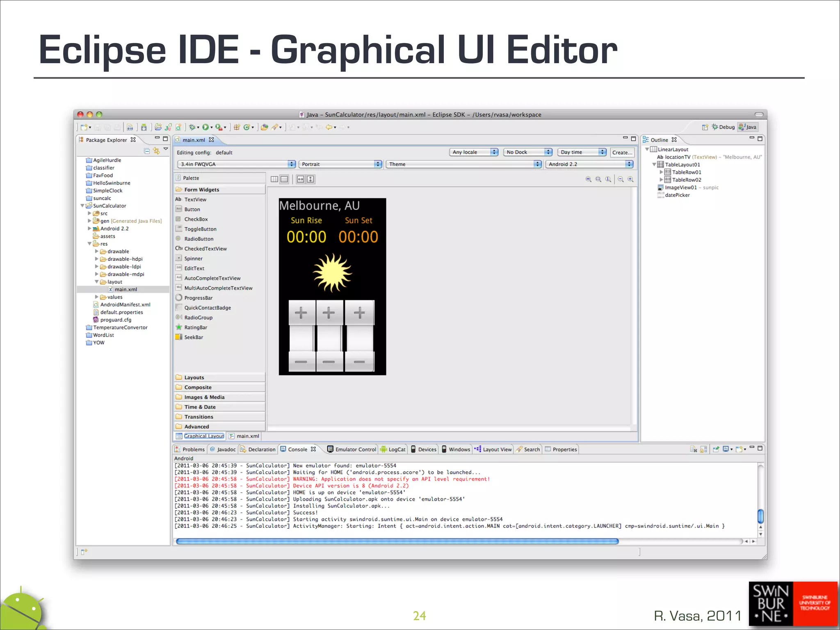Click the Display Selected Console icon
840x630 pixels.
point(726,449)
